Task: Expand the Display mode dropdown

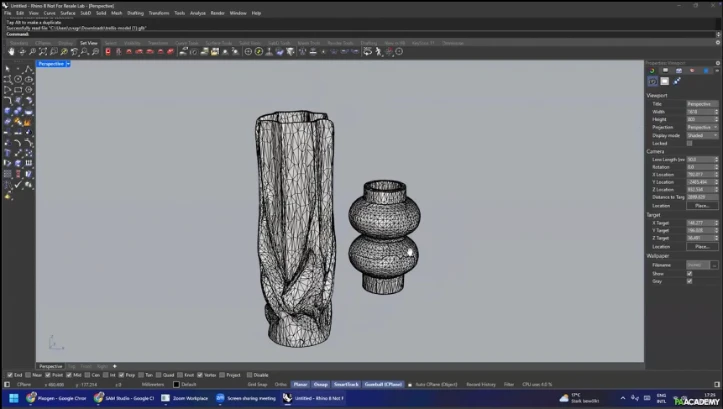Action: pyautogui.click(x=702, y=135)
